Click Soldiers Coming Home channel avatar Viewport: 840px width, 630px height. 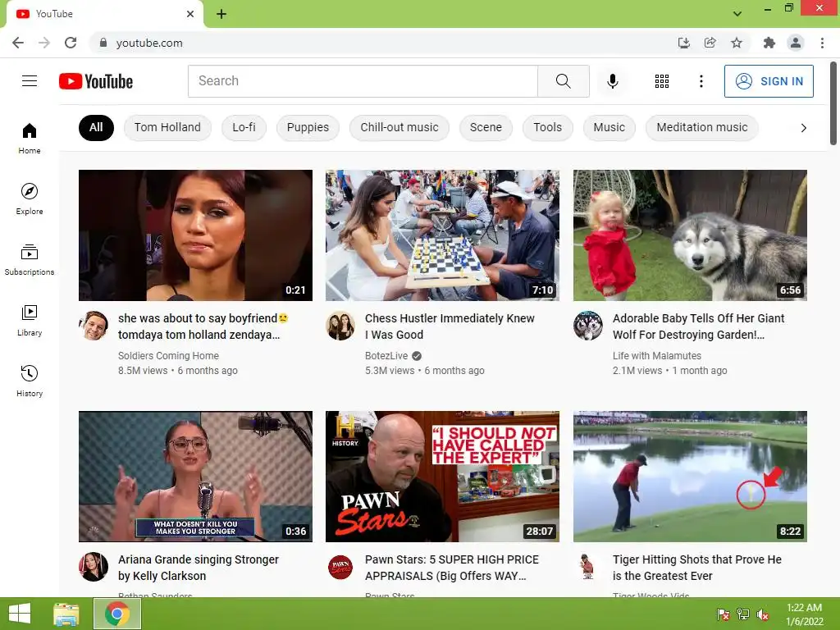tap(94, 326)
